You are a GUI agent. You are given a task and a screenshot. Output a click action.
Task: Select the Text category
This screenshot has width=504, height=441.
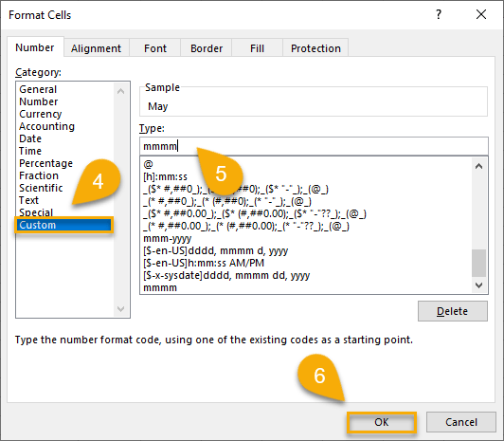coord(28,200)
